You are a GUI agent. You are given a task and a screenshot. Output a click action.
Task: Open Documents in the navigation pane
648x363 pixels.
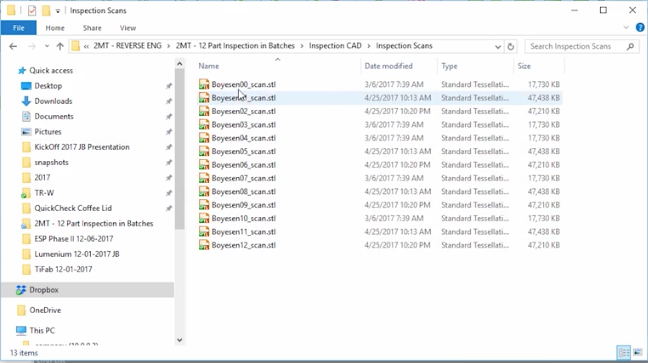point(54,117)
